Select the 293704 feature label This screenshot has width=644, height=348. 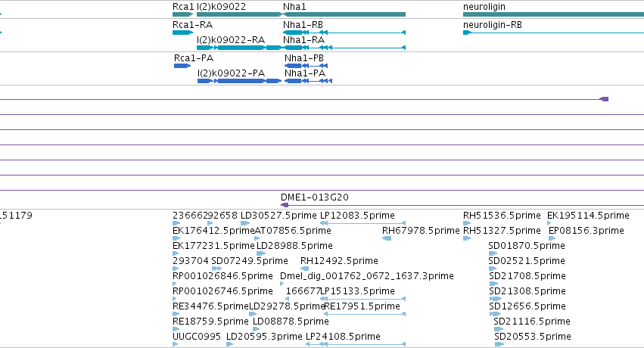coord(191,261)
